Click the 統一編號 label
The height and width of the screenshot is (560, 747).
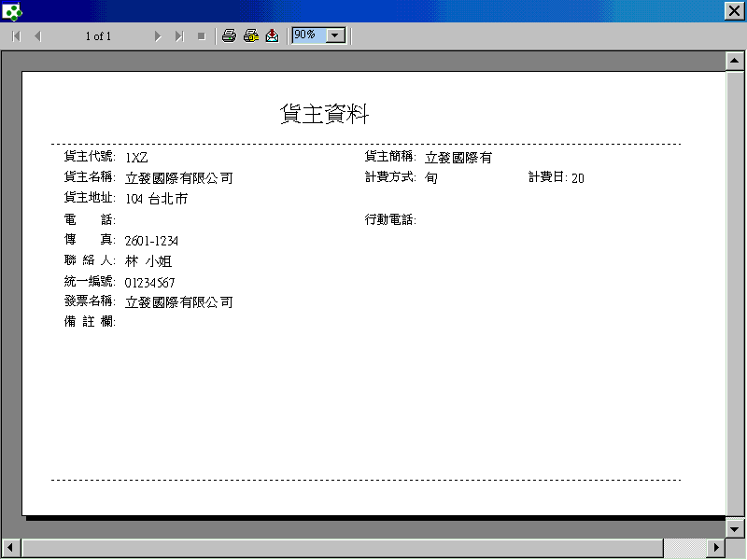(90, 282)
